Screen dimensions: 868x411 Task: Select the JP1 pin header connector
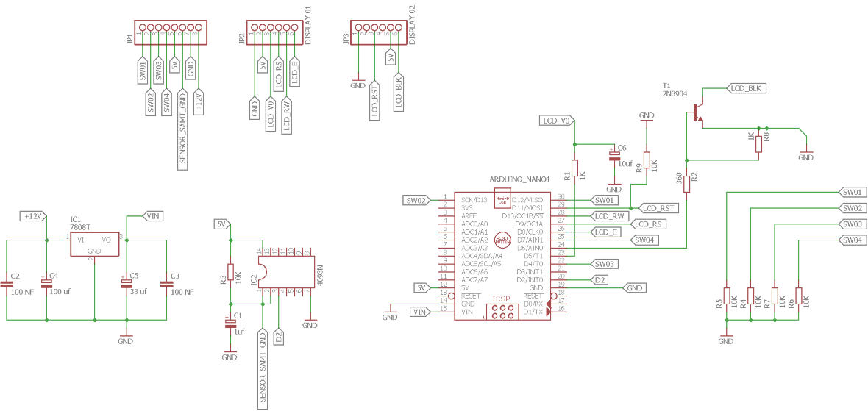171,29
